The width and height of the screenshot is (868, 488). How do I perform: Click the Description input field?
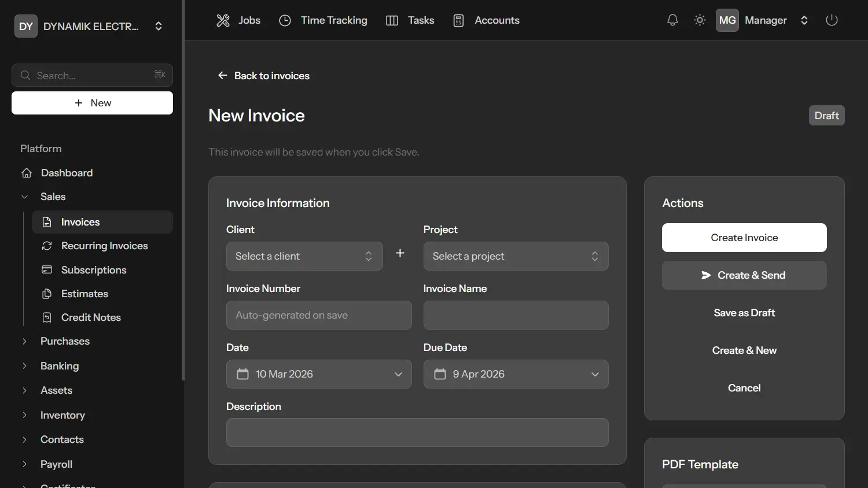coord(417,432)
